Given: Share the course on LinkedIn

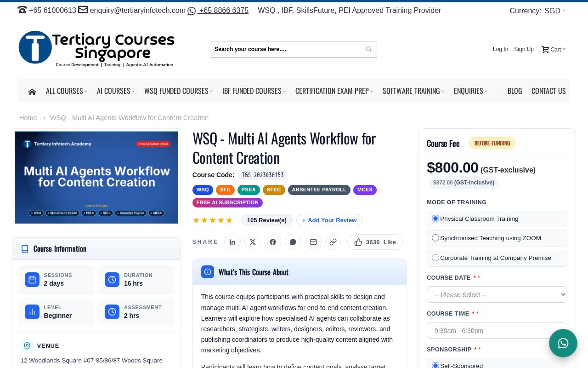Looking at the screenshot, I should pyautogui.click(x=232, y=242).
